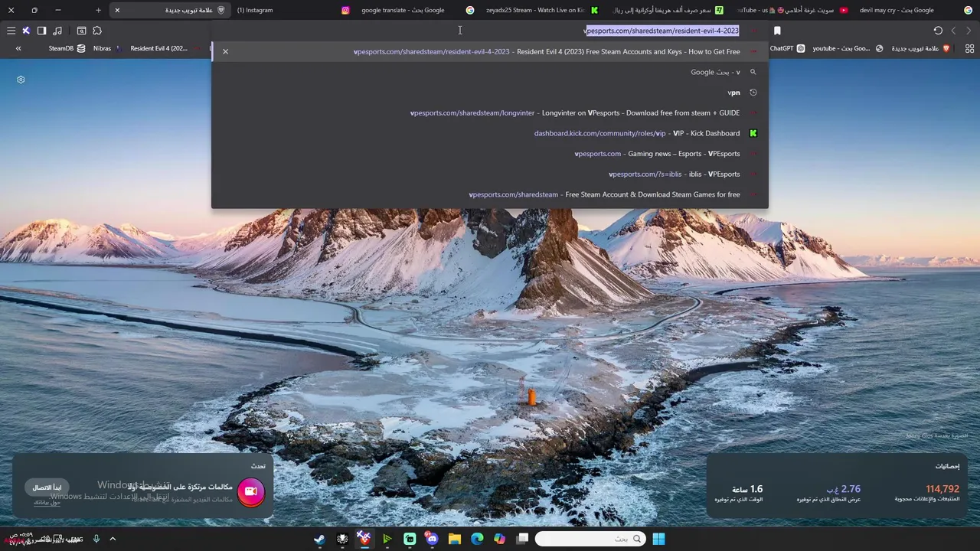Select the 'vpn' history suggestion
Viewport: 980px width, 551px height.
coord(490,93)
